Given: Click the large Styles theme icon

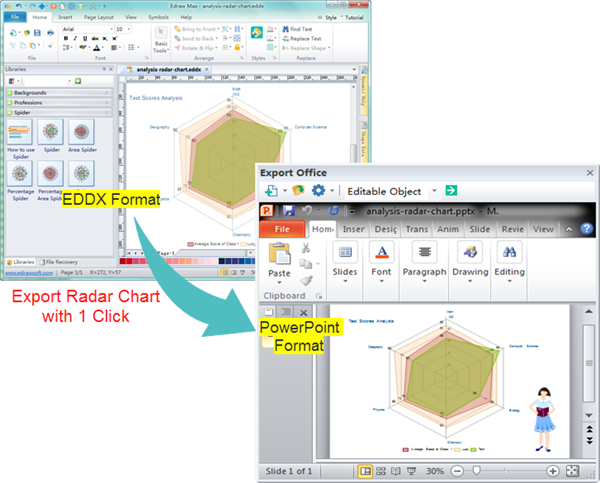Looking at the screenshot, I should (256, 33).
